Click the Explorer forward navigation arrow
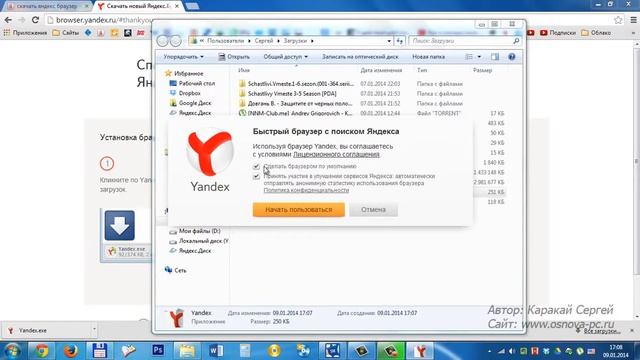Image resolution: width=640 pixels, height=360 pixels. pyautogui.click(x=176, y=41)
